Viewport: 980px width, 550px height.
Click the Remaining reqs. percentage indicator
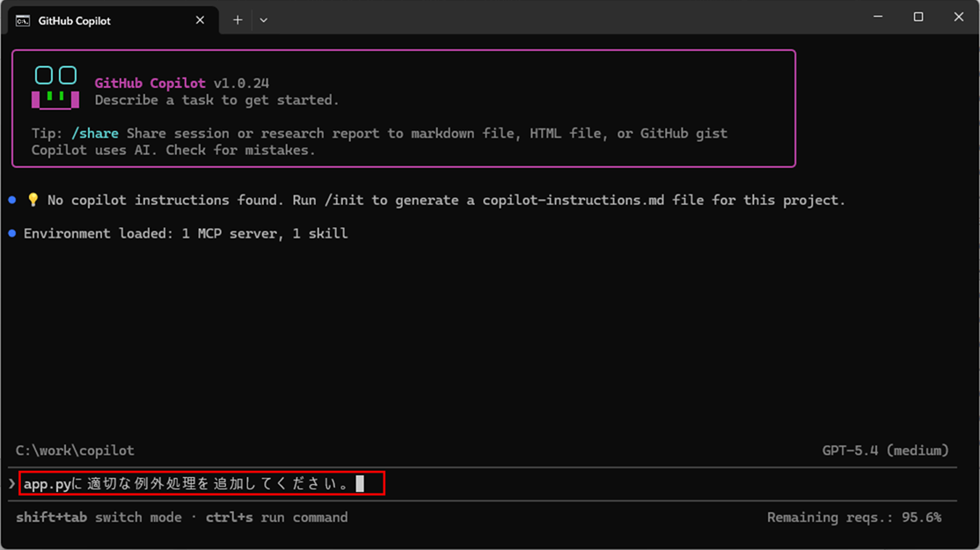click(853, 517)
